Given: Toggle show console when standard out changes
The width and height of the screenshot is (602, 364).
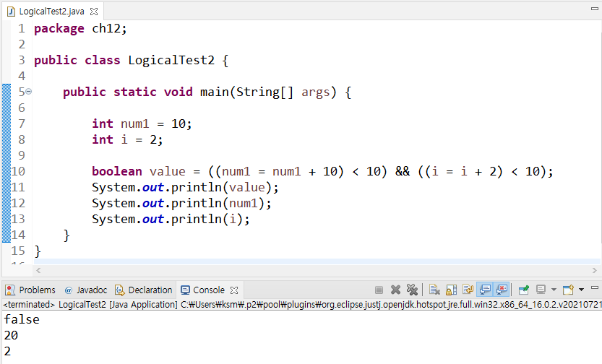Looking at the screenshot, I should (x=485, y=290).
